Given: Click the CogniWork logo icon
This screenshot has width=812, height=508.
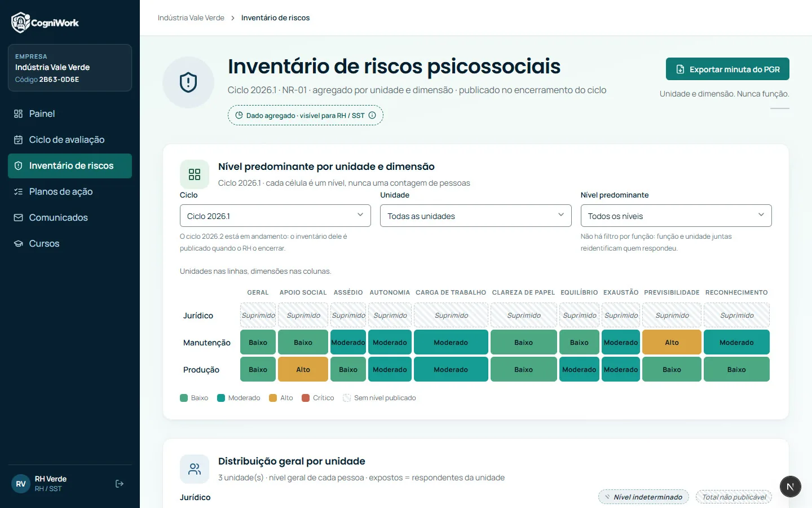Looking at the screenshot, I should click(x=20, y=23).
